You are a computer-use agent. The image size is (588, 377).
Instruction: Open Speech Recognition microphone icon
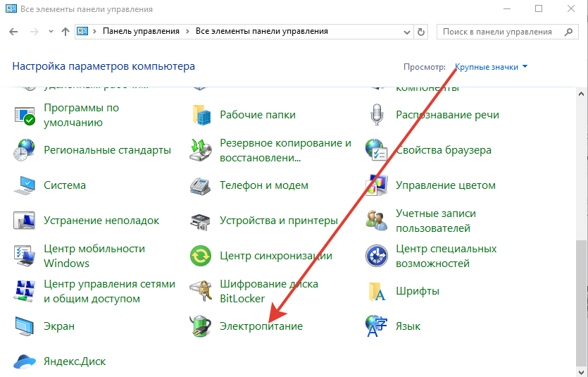(377, 115)
